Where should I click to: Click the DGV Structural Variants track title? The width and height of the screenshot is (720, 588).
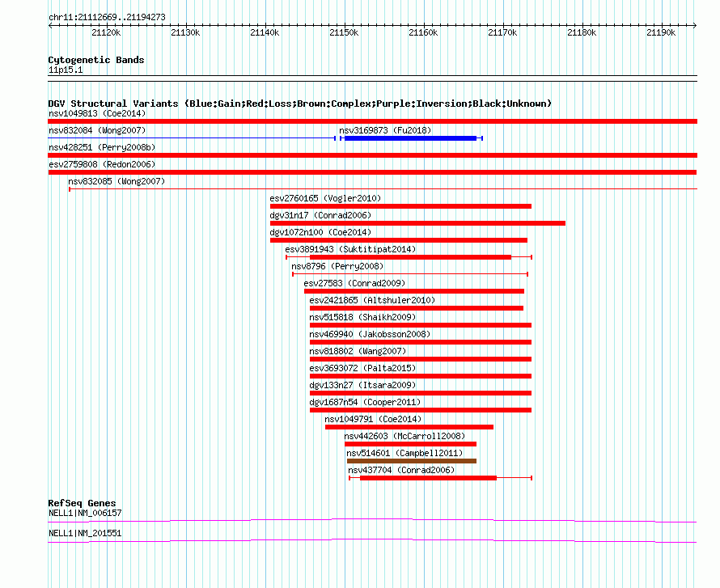coord(299,104)
